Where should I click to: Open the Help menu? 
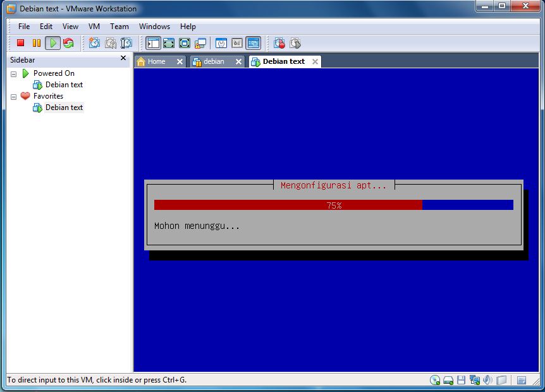pos(188,27)
